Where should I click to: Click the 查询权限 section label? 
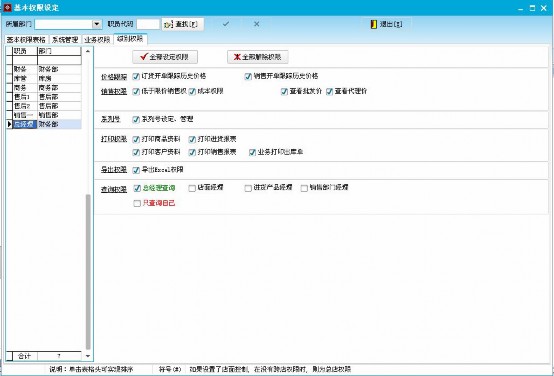(x=113, y=189)
